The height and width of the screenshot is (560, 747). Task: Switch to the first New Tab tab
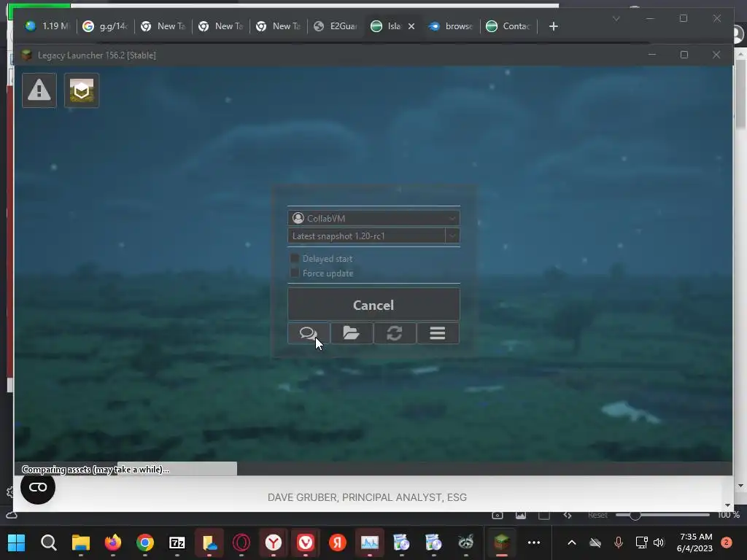click(163, 26)
